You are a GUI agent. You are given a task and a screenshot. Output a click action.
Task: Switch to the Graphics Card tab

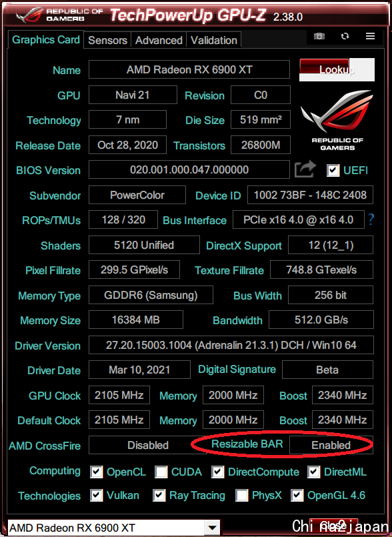click(45, 40)
